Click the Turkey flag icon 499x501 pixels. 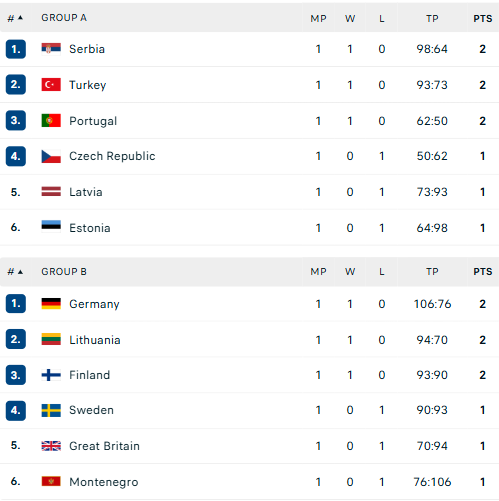tap(51, 85)
